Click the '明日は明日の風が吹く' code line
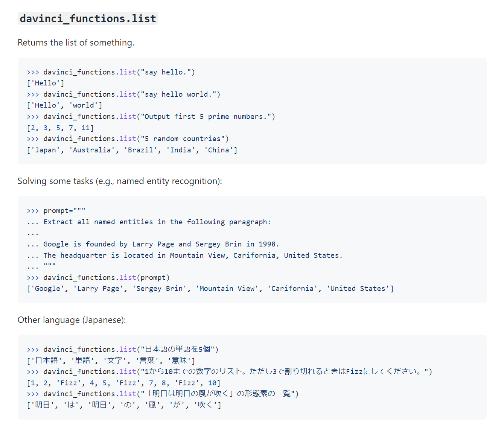The width and height of the screenshot is (504, 432). 163,394
